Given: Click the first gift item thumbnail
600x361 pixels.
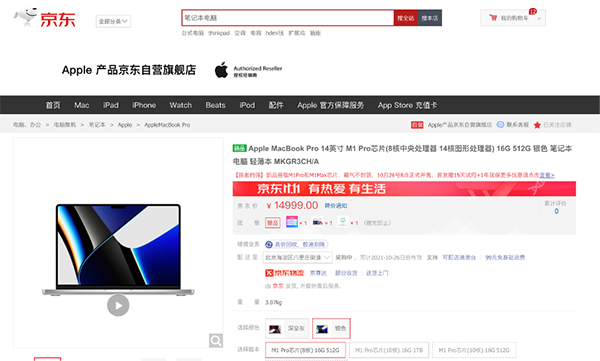Looking at the screenshot, I should 292,222.
